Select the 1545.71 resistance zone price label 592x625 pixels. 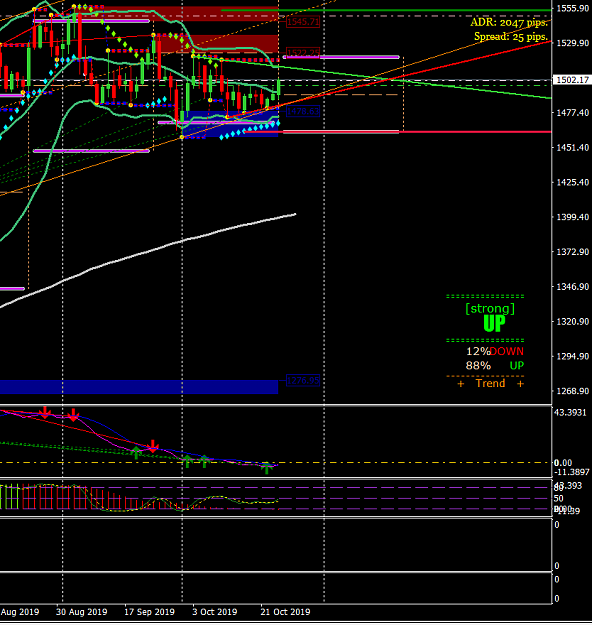point(303,22)
